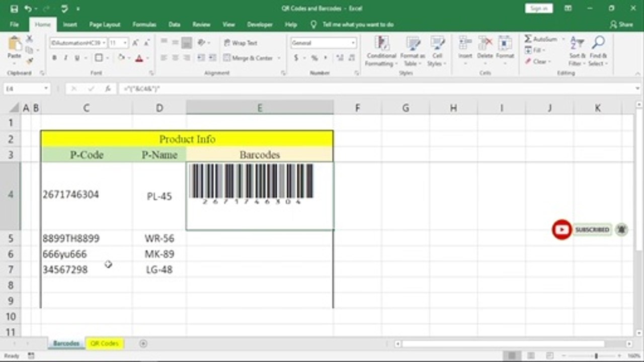Click the Percent style icon
The width and height of the screenshot is (644, 362).
314,58
